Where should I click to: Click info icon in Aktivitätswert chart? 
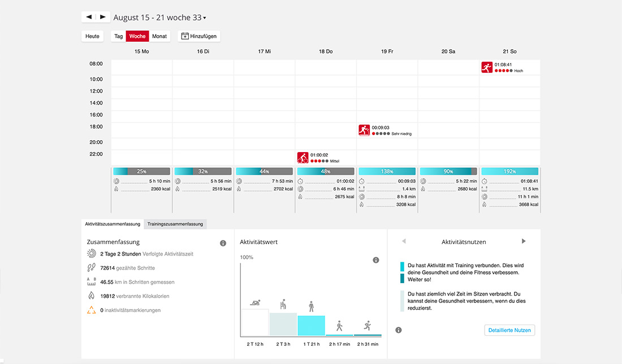(375, 260)
